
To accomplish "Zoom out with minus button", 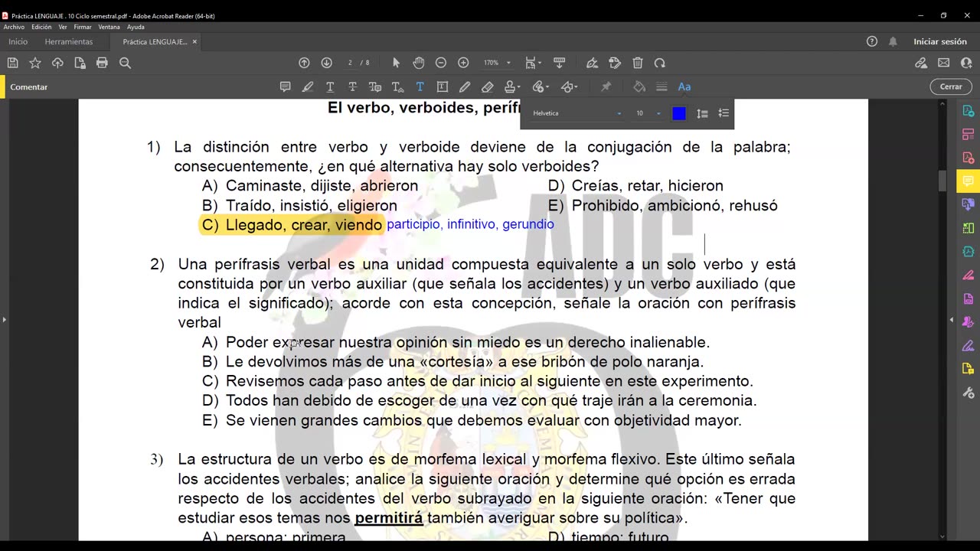I will tap(441, 63).
